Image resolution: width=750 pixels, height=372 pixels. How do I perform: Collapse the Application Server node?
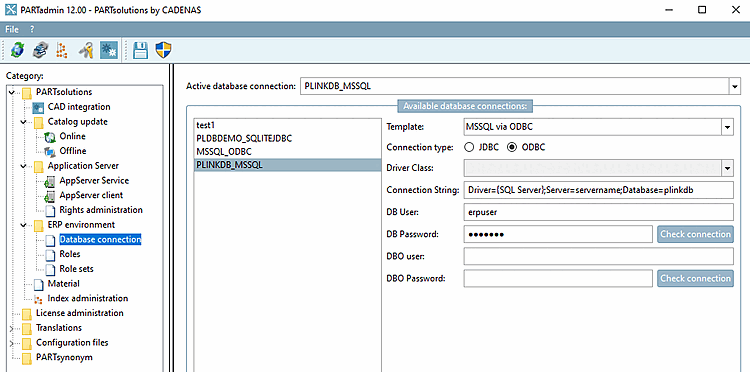pyautogui.click(x=24, y=166)
